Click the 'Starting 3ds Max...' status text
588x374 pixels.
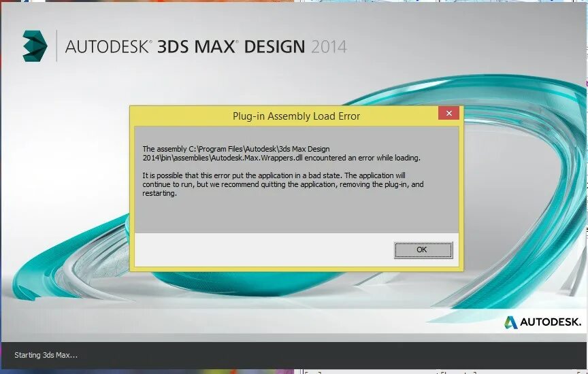pyautogui.click(x=46, y=355)
